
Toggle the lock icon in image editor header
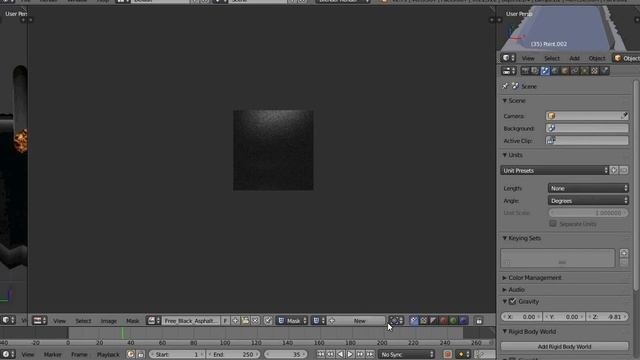click(x=479, y=321)
